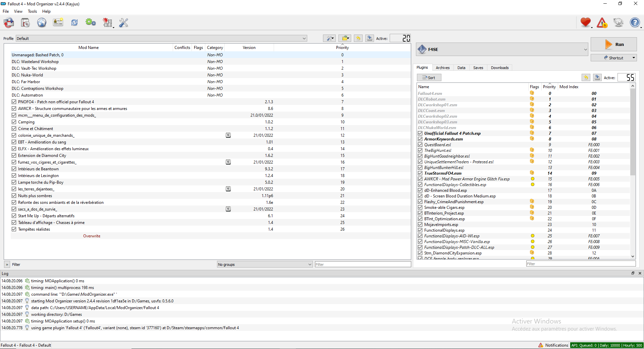Click yellow dot flag on FunctionalDisplays-Collectibles.esp
This screenshot has width=644, height=349.
532,184
